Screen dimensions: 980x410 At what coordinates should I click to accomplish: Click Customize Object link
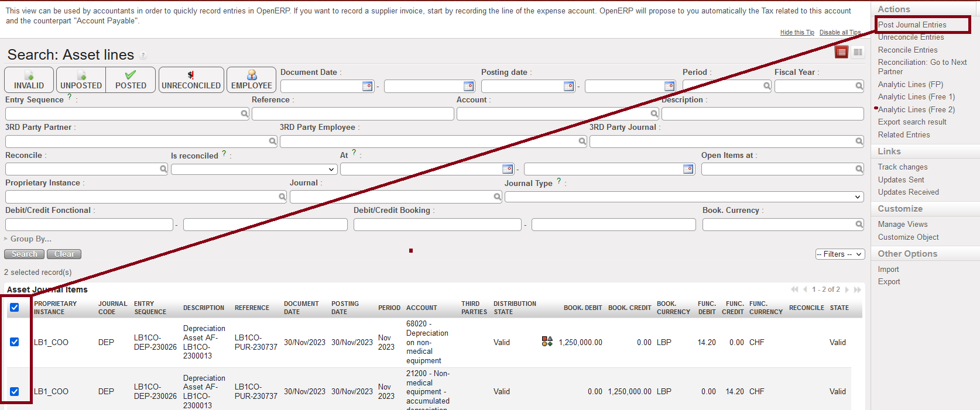point(909,237)
